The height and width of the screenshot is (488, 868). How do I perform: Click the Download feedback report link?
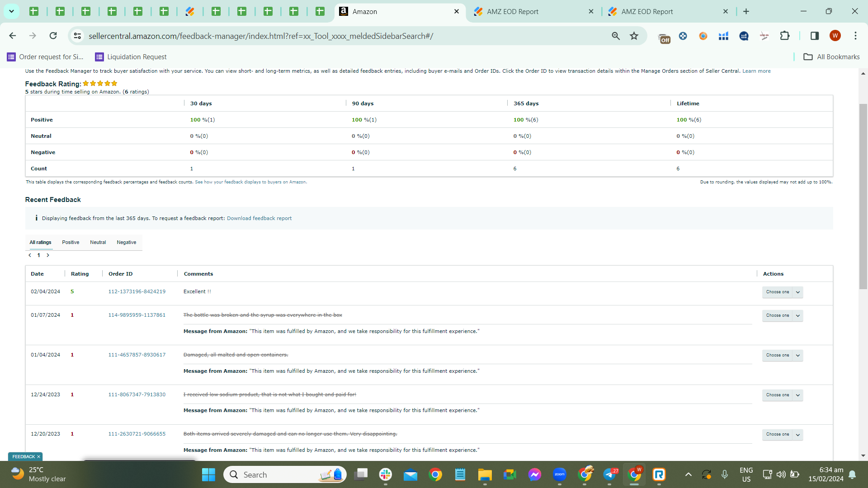coord(259,218)
